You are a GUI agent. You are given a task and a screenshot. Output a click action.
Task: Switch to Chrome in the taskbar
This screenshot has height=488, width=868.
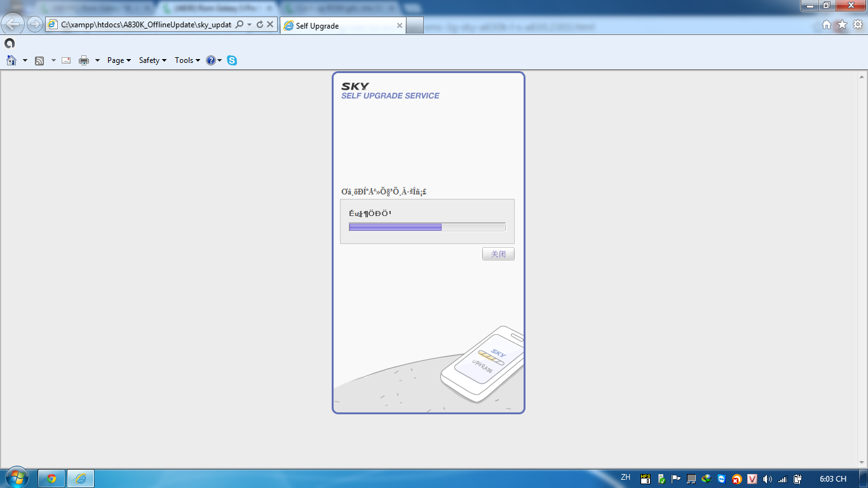pos(51,478)
